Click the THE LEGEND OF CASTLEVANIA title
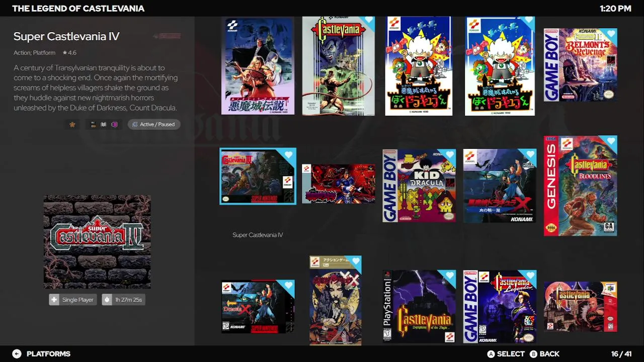Screen dimensions: 644x362 point(78,9)
